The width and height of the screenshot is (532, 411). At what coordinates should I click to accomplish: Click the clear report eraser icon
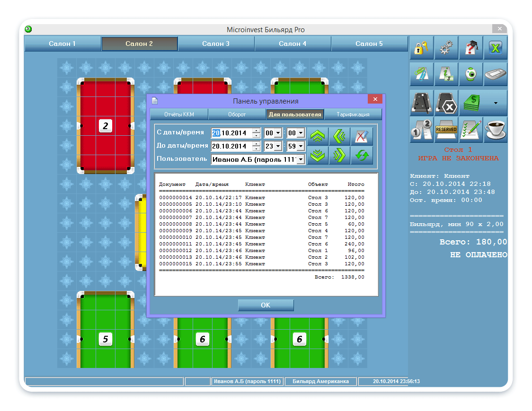click(362, 136)
